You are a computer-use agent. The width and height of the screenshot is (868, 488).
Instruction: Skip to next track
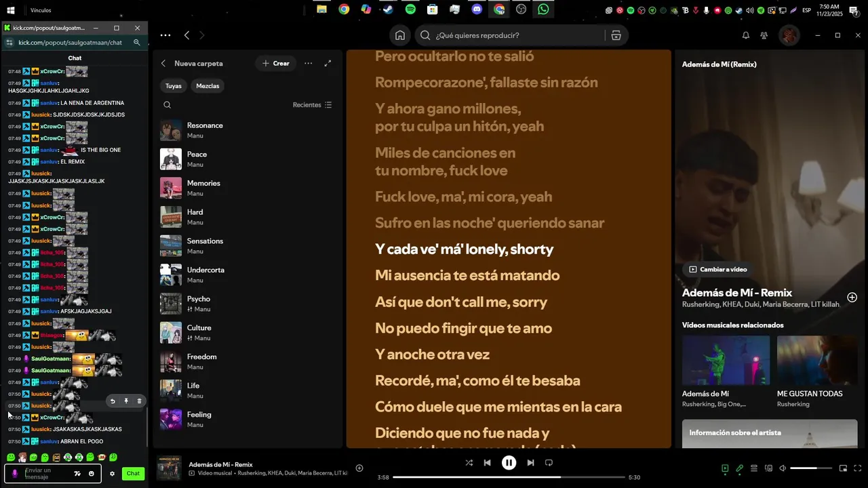[x=530, y=463]
